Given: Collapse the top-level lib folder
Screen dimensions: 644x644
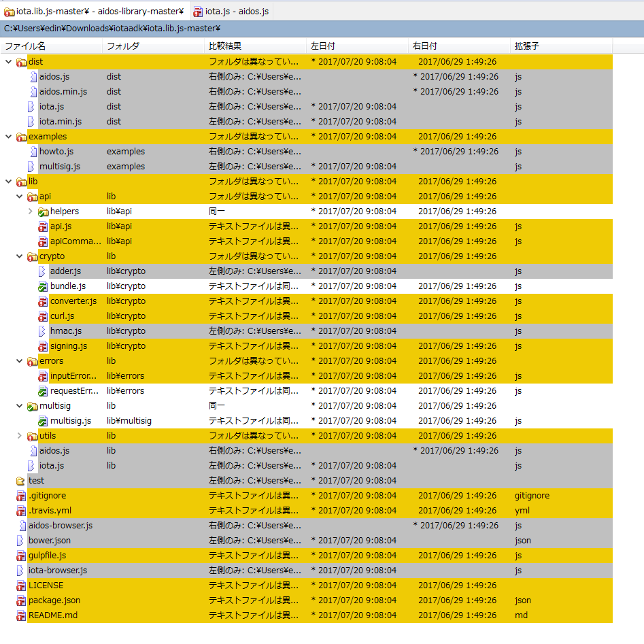Looking at the screenshot, I should pyautogui.click(x=9, y=181).
